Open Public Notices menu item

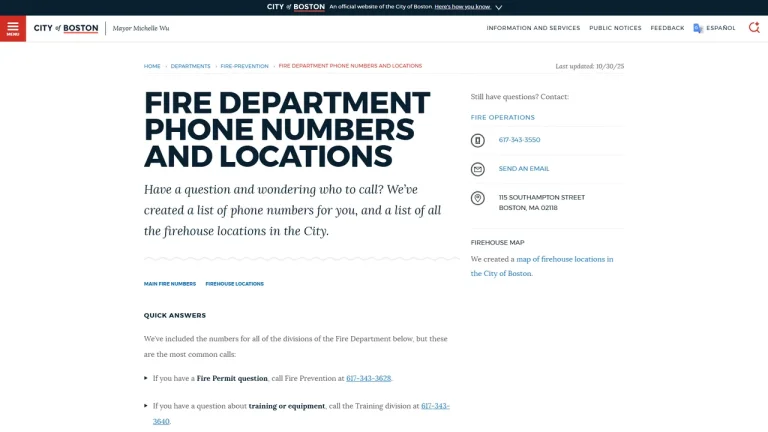615,28
